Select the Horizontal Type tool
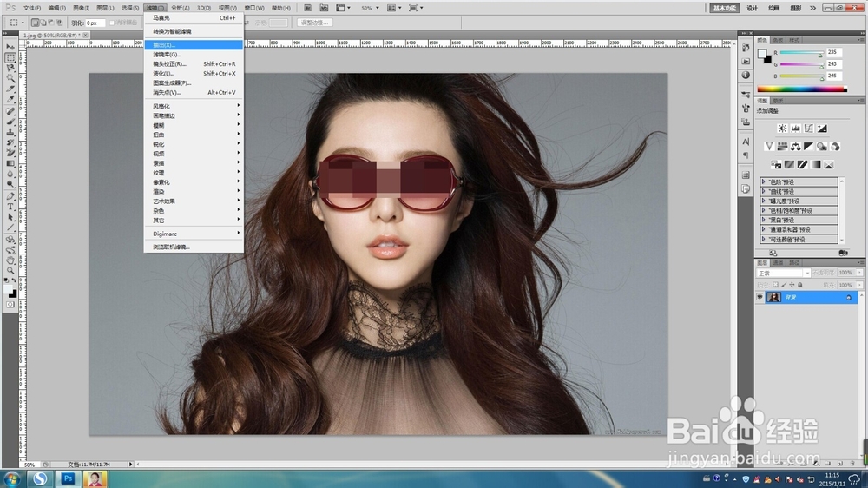Screen dimensions: 868x488 (x=10, y=207)
